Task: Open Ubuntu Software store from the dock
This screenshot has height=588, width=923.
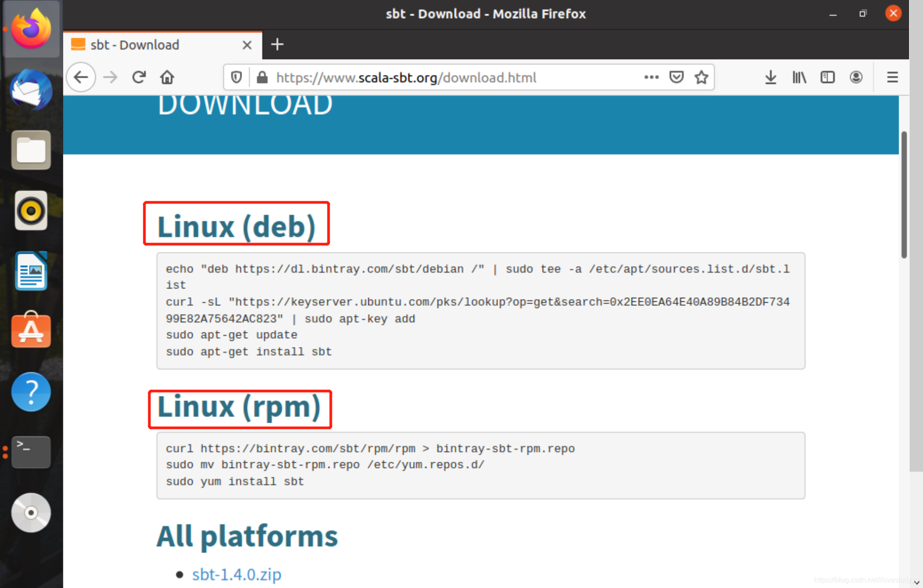Action: point(31,330)
